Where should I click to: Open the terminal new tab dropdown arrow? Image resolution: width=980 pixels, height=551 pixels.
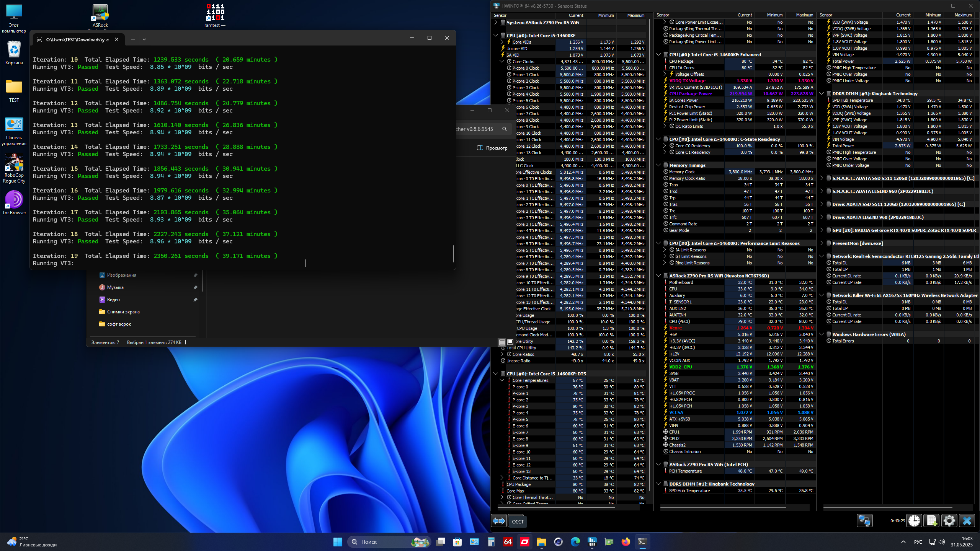point(144,39)
